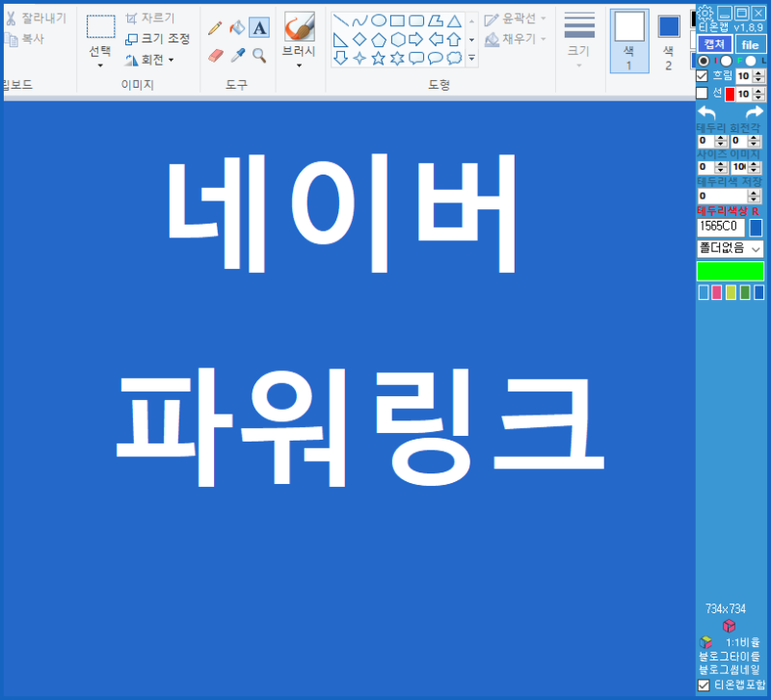Screen dimensions: 771x700
Task: Choose the left arrow shape
Action: (x=436, y=40)
